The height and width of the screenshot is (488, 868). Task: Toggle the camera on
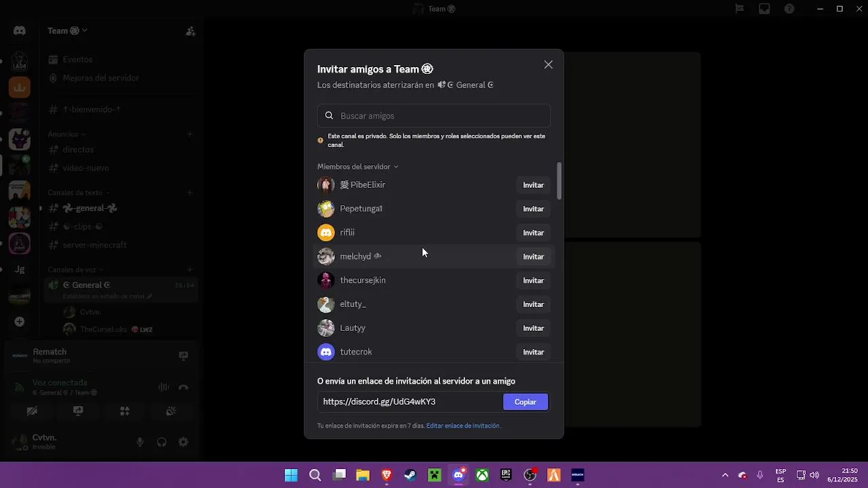click(31, 411)
